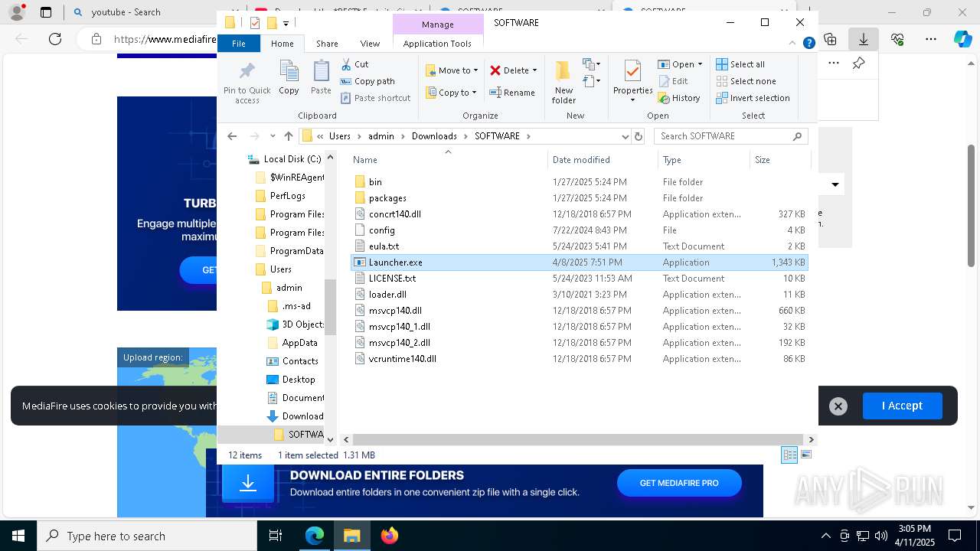Select LICENSE.txt in file list
Viewport: 980px width, 551px height.
point(579,279)
